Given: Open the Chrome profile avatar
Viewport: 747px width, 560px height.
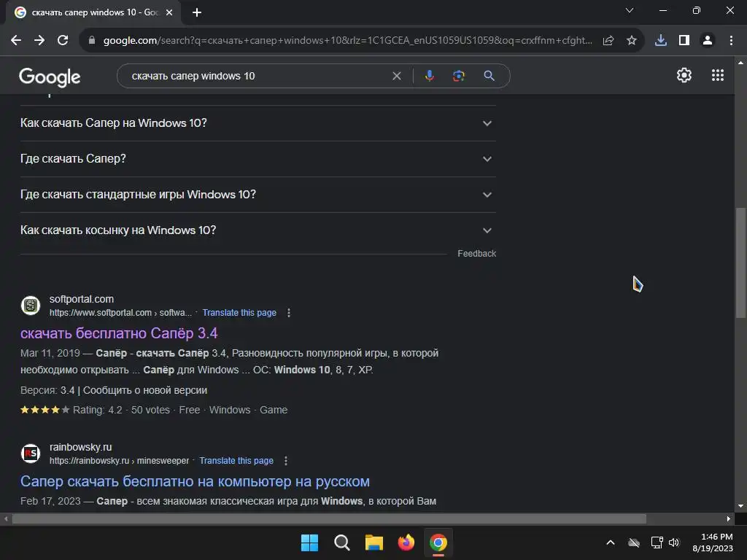Looking at the screenshot, I should [x=708, y=41].
